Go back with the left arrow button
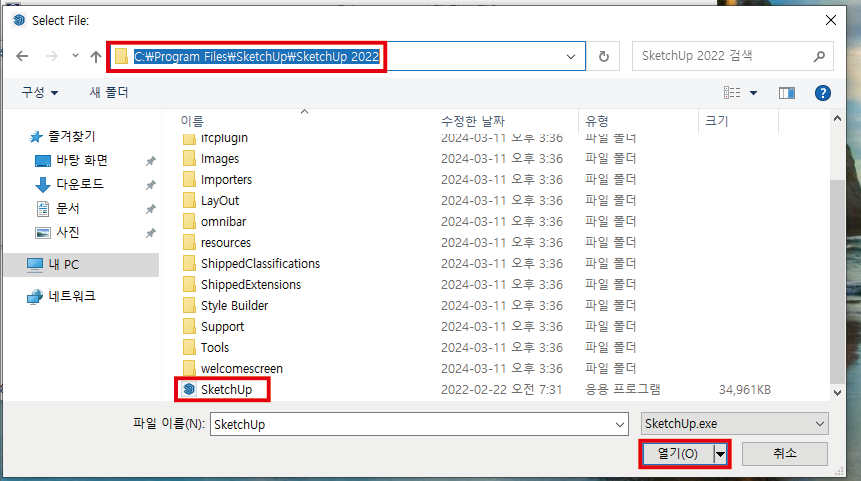 22,56
